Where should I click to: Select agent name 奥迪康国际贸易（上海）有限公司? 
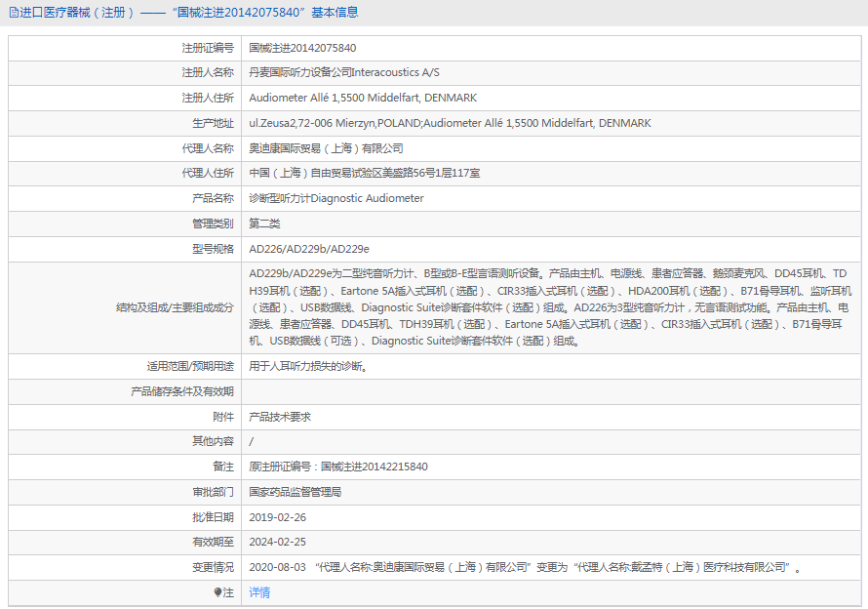point(326,148)
